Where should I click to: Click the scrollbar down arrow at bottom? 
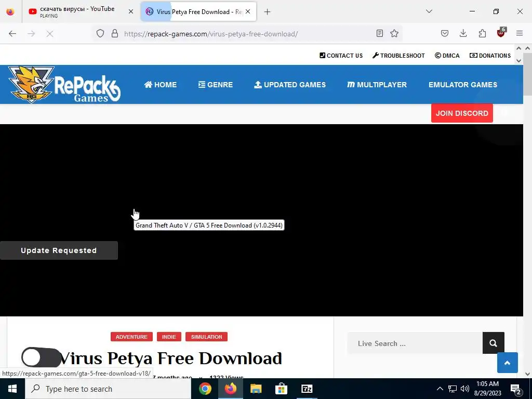[528, 374]
